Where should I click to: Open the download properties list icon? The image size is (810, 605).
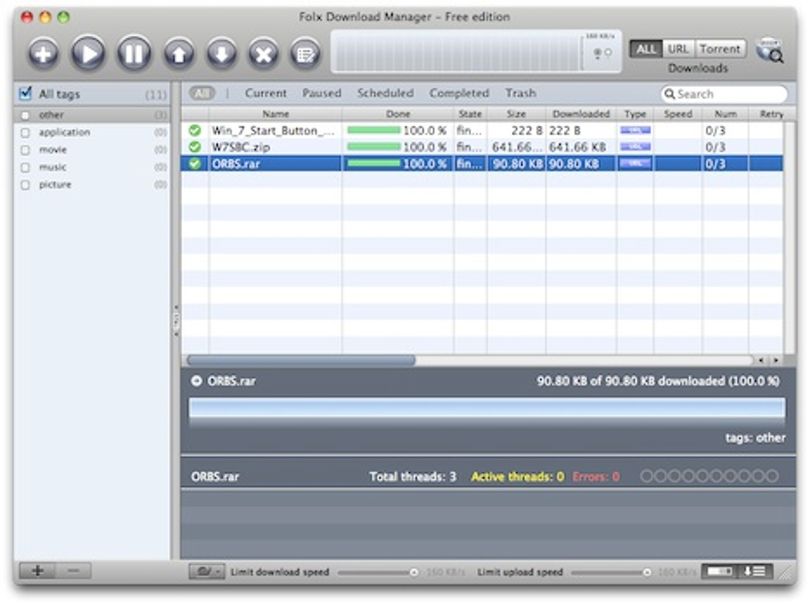(x=305, y=53)
